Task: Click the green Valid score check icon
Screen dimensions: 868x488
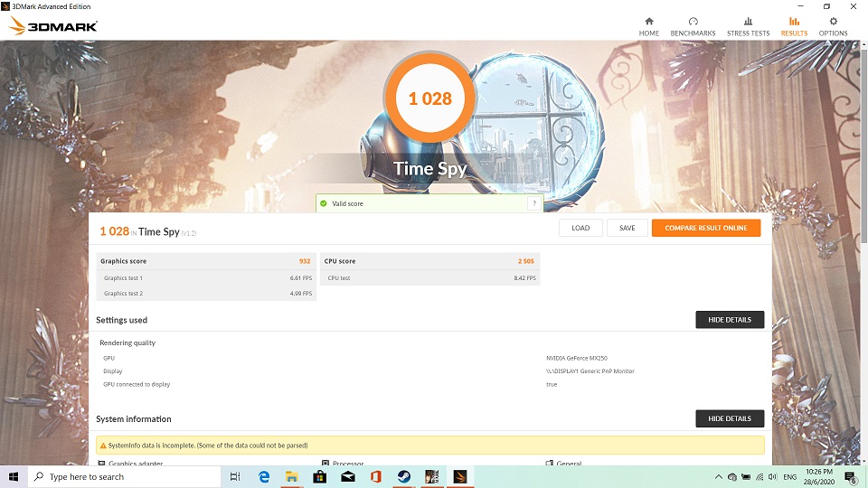Action: [324, 203]
